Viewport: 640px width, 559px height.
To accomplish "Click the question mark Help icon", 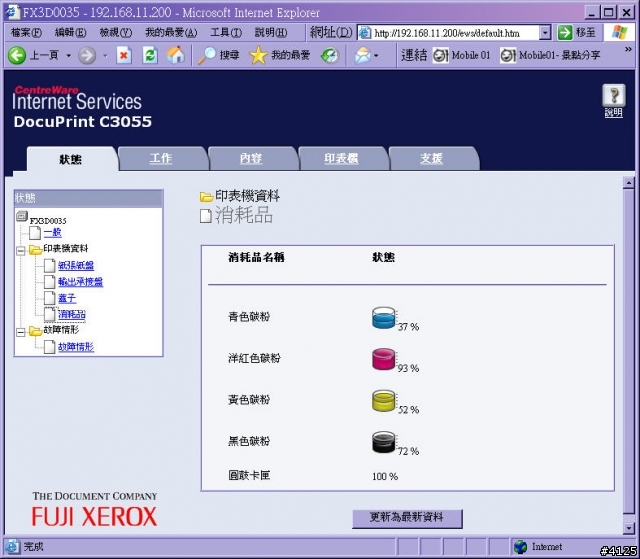I will (613, 95).
